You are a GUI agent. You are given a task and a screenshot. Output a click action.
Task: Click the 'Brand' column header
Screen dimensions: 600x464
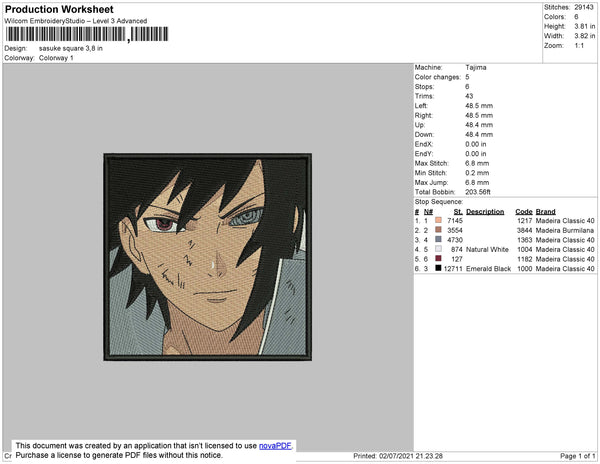545,212
